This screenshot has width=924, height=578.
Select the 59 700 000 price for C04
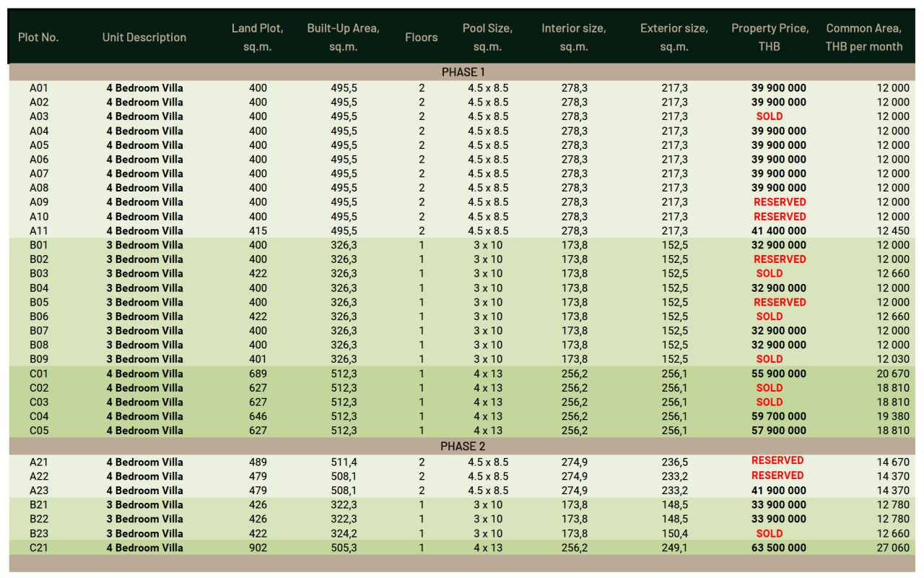pos(779,416)
